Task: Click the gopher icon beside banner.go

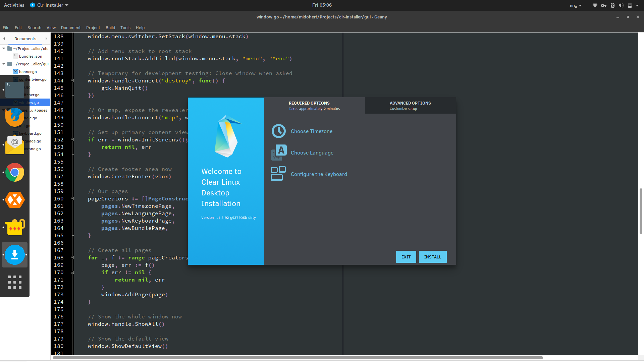Action: click(x=15, y=71)
